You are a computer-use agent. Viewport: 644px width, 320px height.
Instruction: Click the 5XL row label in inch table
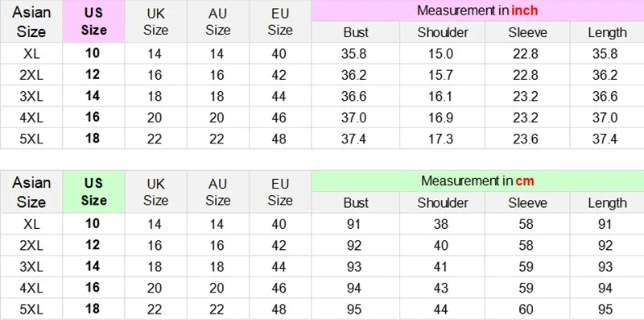point(31,139)
